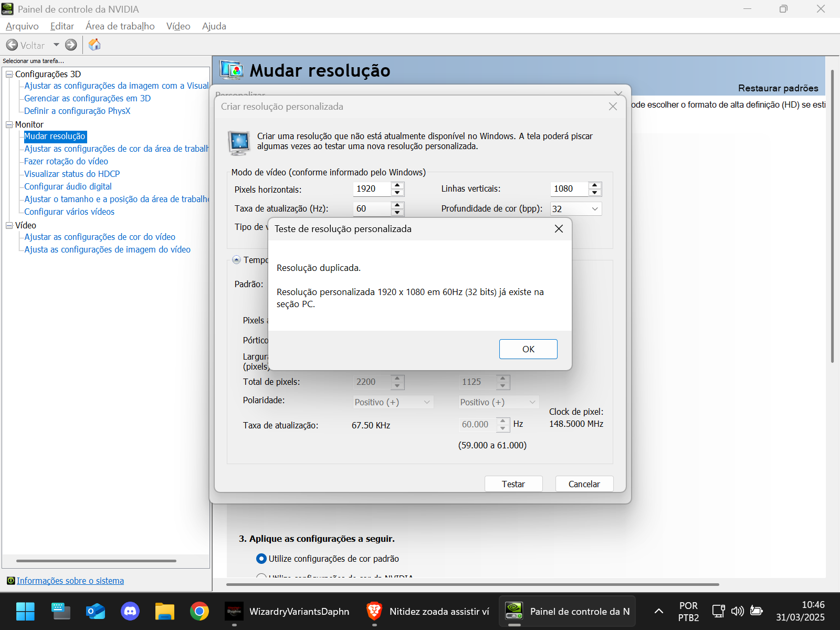
Task: Click Restaurar padrões link
Action: [x=778, y=88]
